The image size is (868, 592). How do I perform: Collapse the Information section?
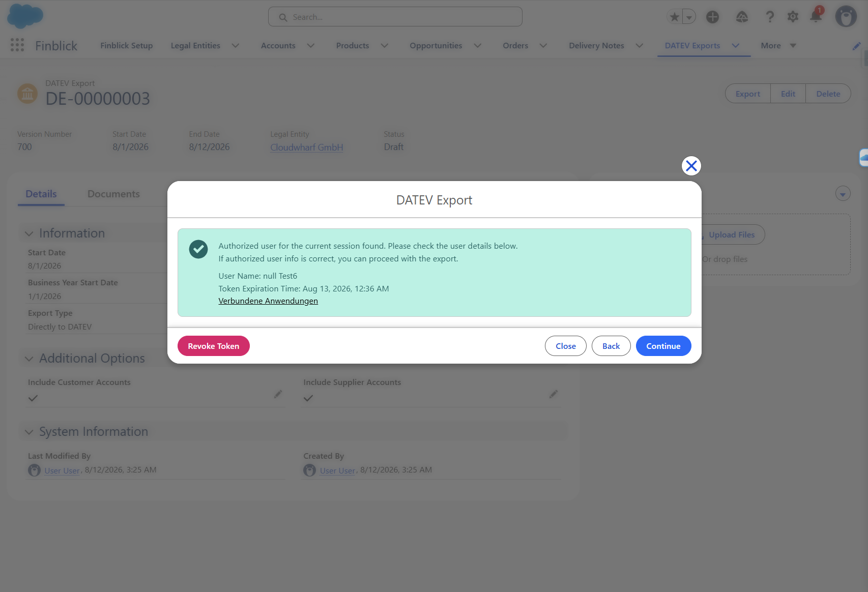[x=29, y=233]
